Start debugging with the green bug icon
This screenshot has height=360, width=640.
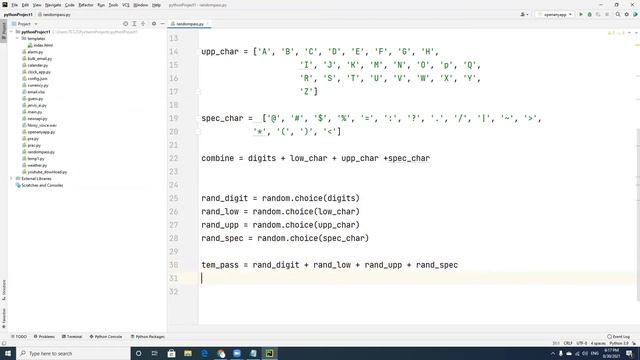589,14
